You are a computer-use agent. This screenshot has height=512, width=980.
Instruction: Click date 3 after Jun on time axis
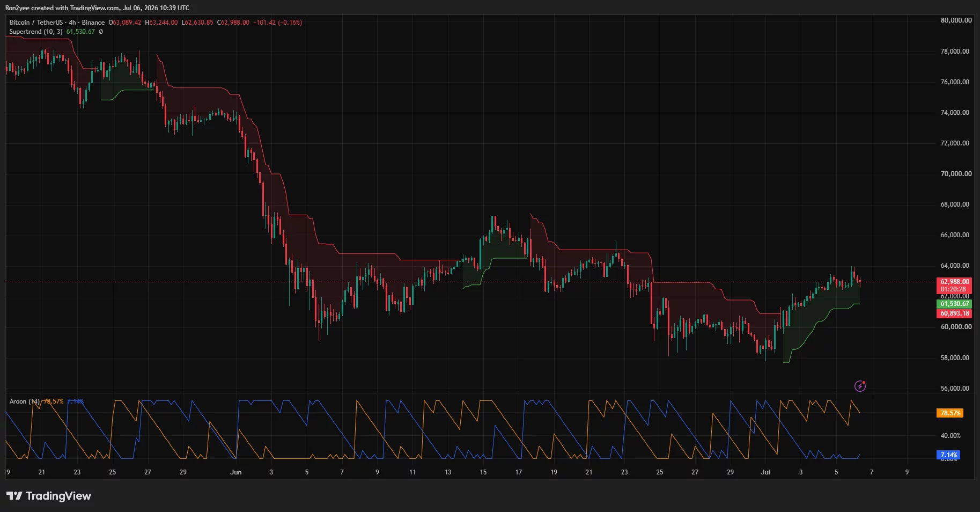click(x=271, y=472)
